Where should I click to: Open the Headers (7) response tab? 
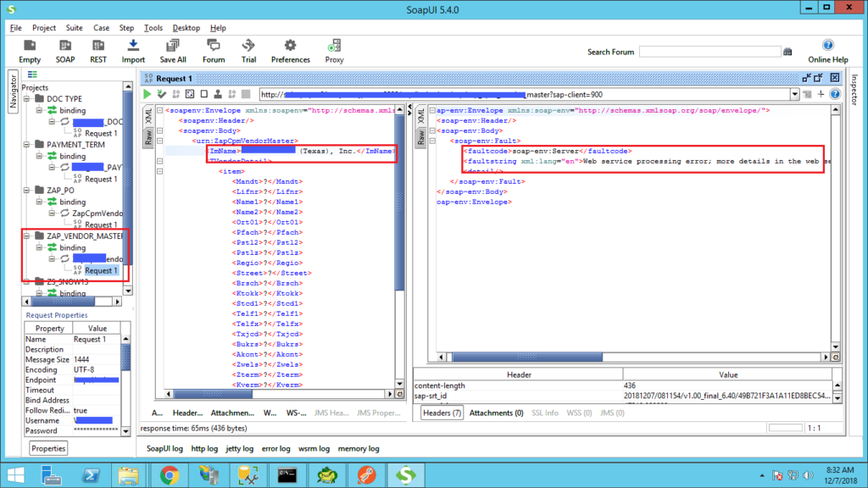[442, 413]
